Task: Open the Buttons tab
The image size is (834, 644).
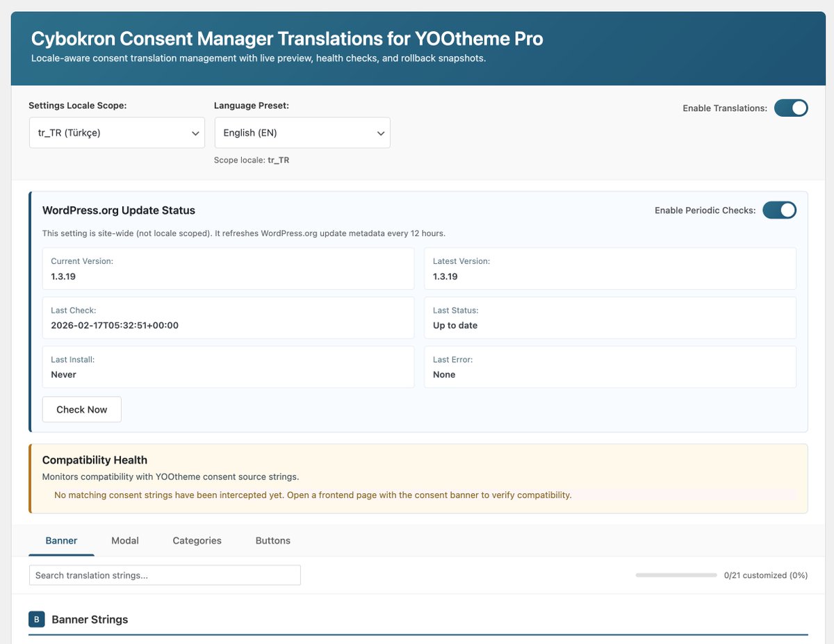Action: coord(273,540)
